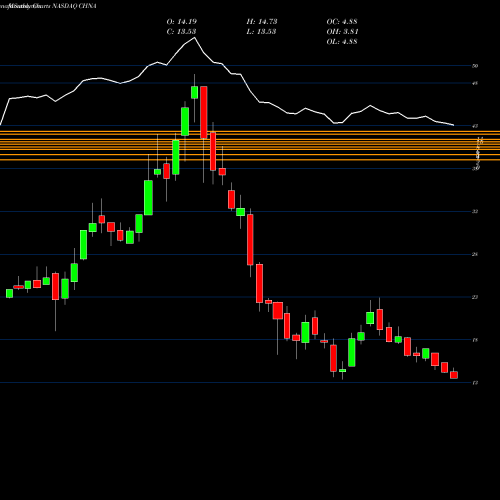Click the 'L: 13.53' low value

click(x=261, y=32)
